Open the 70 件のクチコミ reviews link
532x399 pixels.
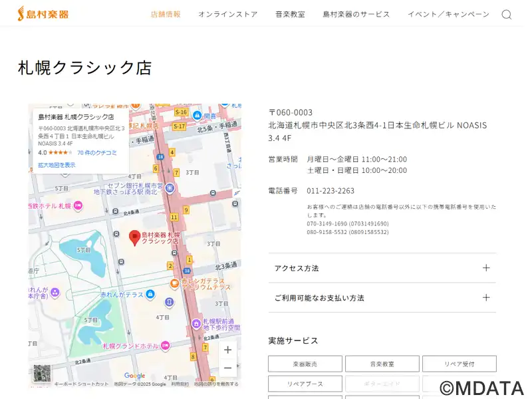(x=97, y=153)
